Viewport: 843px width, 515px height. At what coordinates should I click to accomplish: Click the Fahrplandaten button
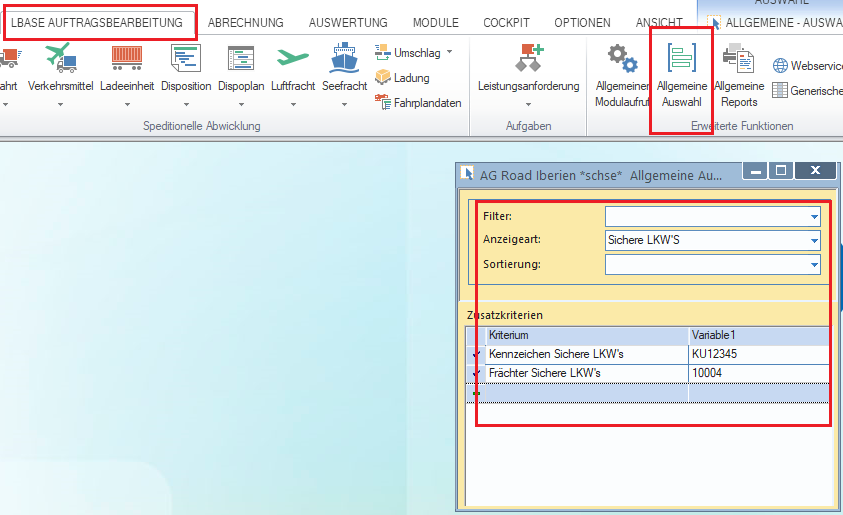418,103
